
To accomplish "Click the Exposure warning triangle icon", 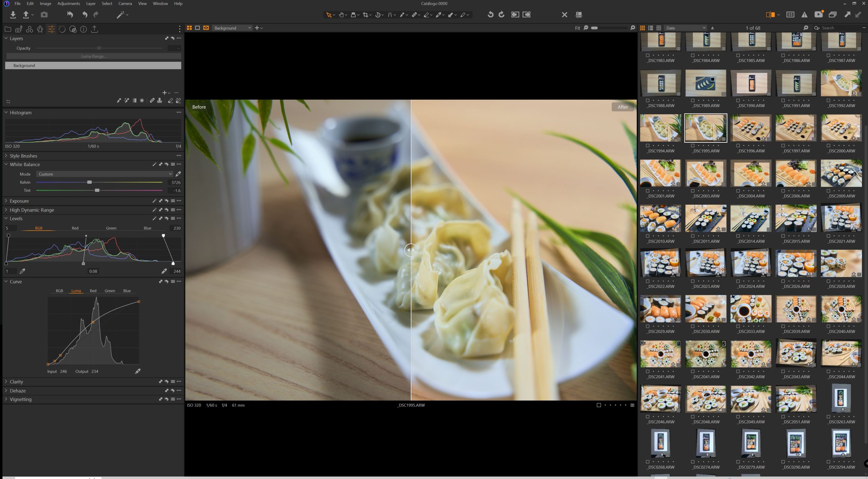I will click(x=804, y=15).
